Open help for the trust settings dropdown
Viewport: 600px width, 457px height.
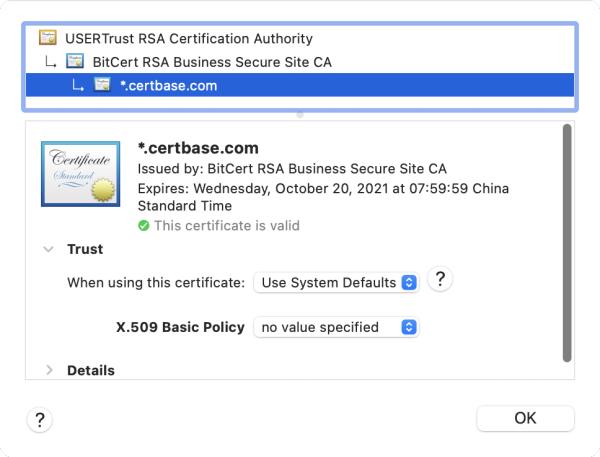pyautogui.click(x=439, y=281)
